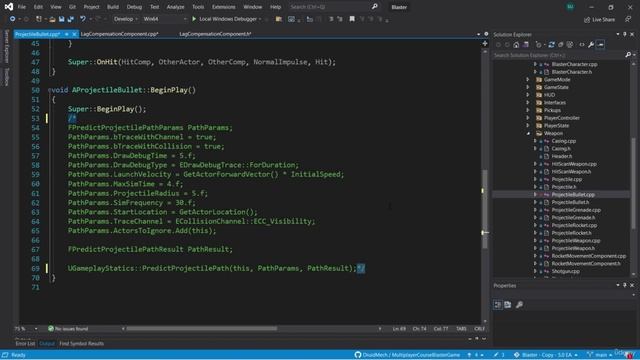Expand the PlayerController folder

pos(528,118)
